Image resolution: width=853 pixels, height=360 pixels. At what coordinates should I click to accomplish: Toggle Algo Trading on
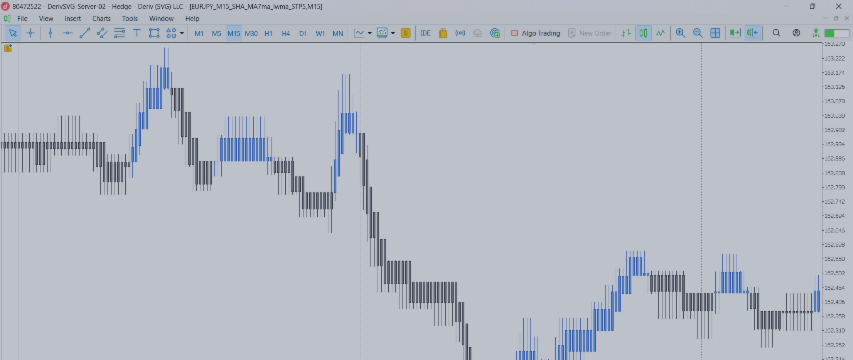(x=535, y=33)
